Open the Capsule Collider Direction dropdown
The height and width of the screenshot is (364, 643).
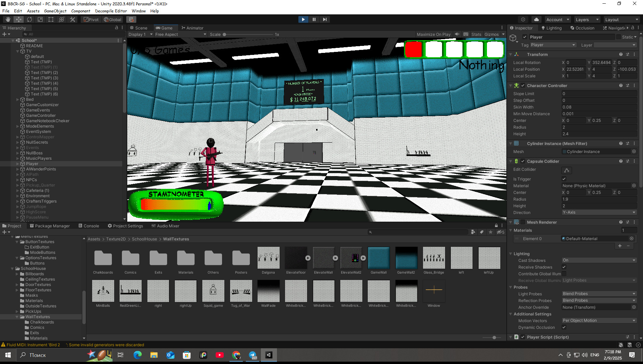coord(598,212)
